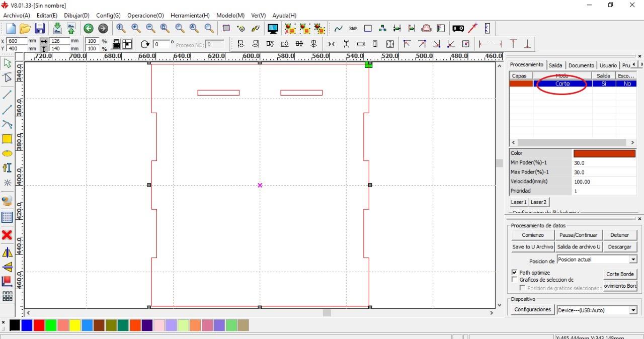The height and width of the screenshot is (339, 644).
Task: Click the rotation icon beside angle field
Action: click(x=145, y=44)
